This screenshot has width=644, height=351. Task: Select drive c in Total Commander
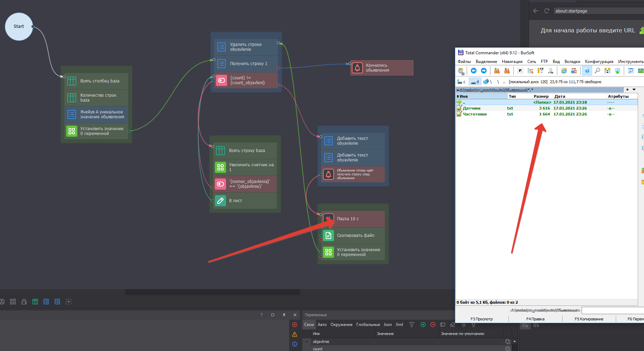(462, 82)
